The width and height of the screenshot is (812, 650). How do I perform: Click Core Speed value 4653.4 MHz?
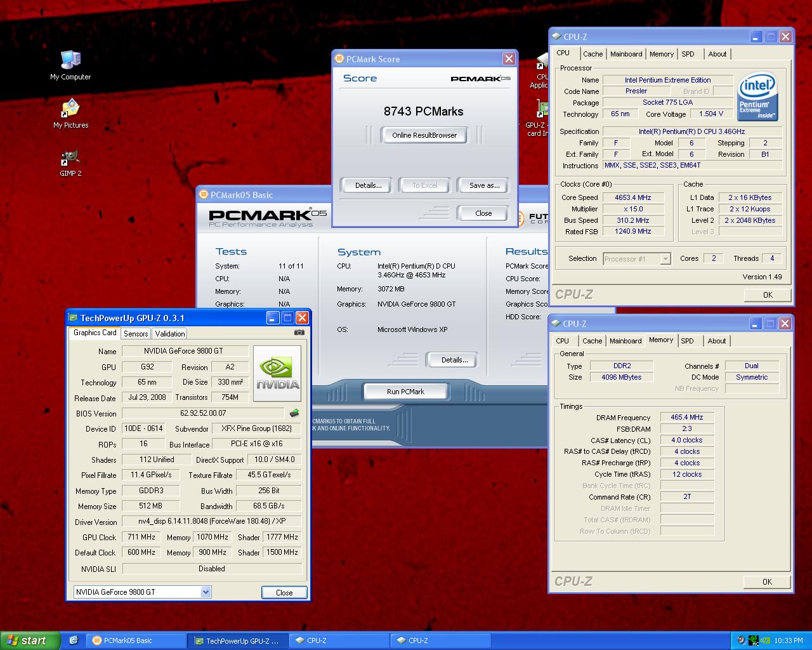click(632, 197)
